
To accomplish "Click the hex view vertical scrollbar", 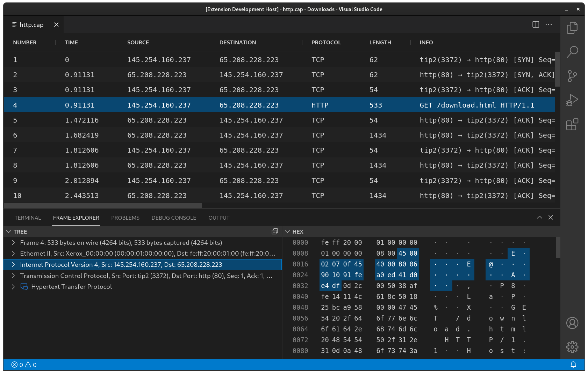I will pos(558,247).
